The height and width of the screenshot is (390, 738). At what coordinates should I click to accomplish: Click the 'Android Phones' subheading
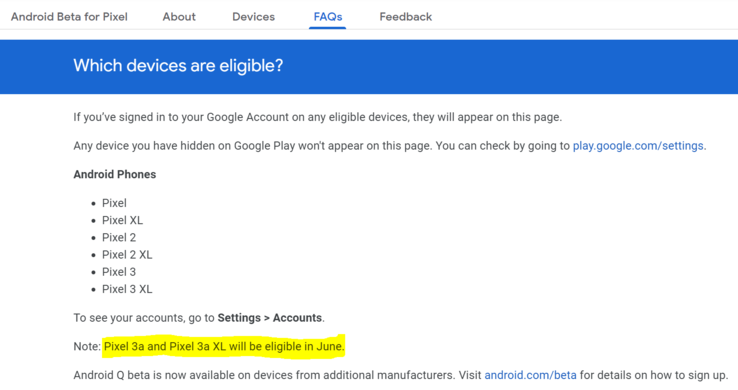tap(115, 175)
